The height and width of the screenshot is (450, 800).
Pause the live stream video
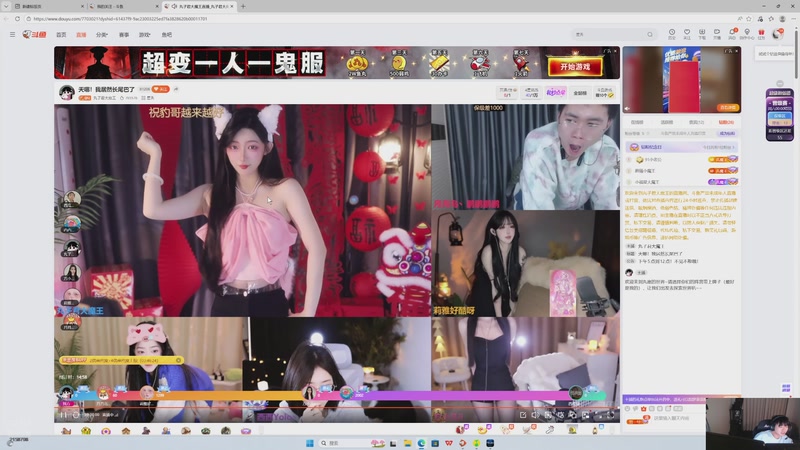63,415
